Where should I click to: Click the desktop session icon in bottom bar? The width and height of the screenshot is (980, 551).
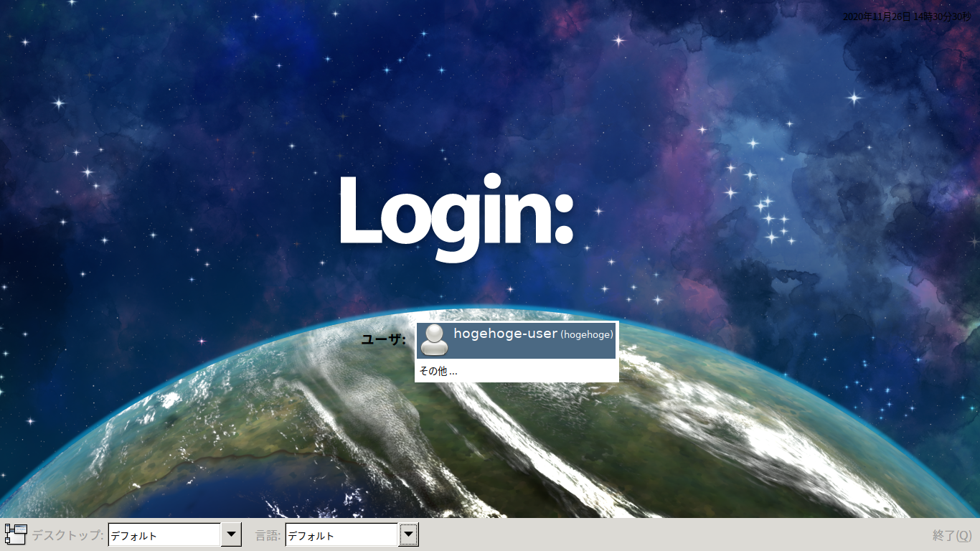pyautogui.click(x=16, y=534)
